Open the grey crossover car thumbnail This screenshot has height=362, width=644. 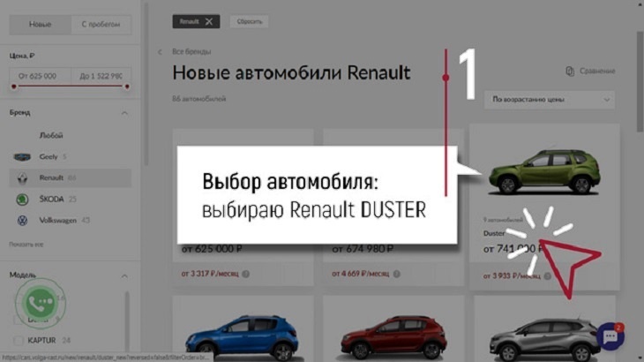pos(543,339)
